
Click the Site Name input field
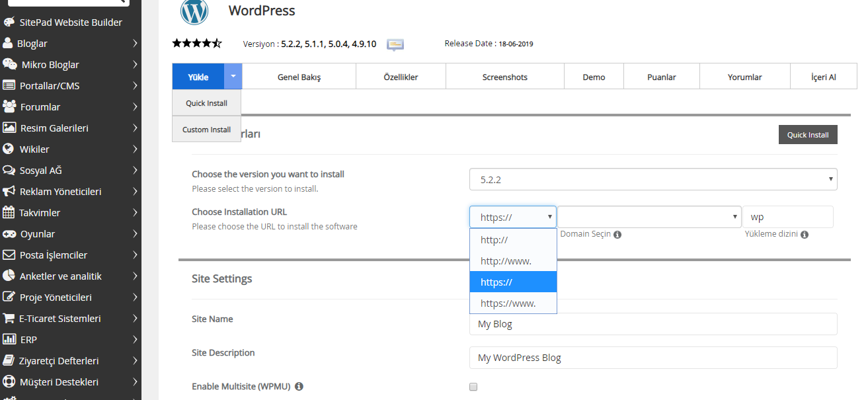653,324
